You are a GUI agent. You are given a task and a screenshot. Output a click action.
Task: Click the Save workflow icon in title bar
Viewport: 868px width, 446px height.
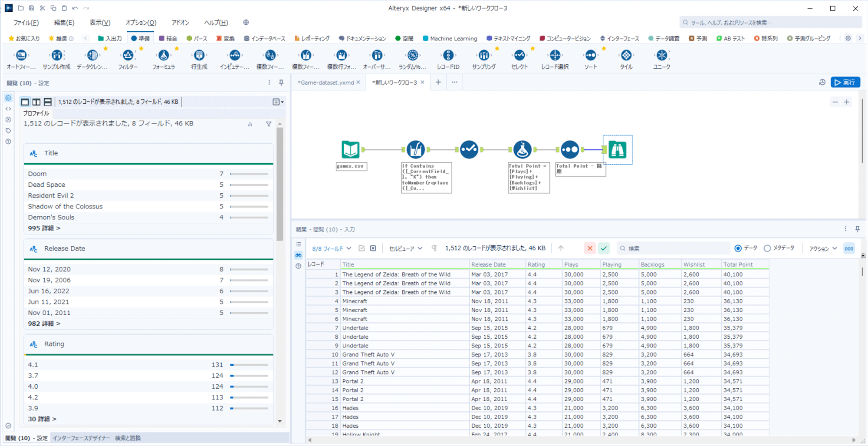31,8
